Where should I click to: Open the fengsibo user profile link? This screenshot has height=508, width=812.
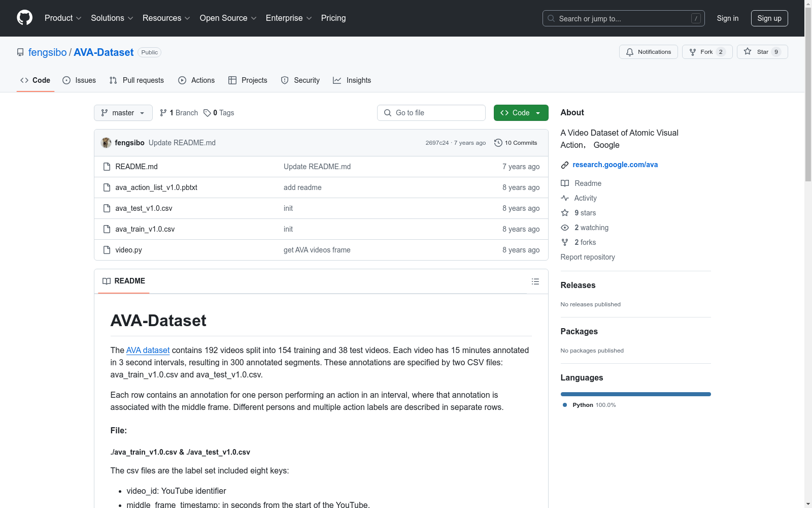pyautogui.click(x=48, y=52)
